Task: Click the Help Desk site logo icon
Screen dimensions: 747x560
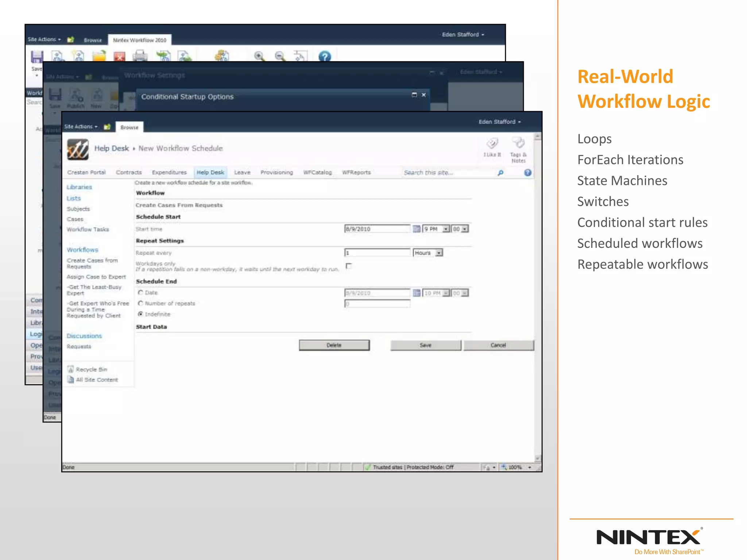Action: tap(78, 149)
